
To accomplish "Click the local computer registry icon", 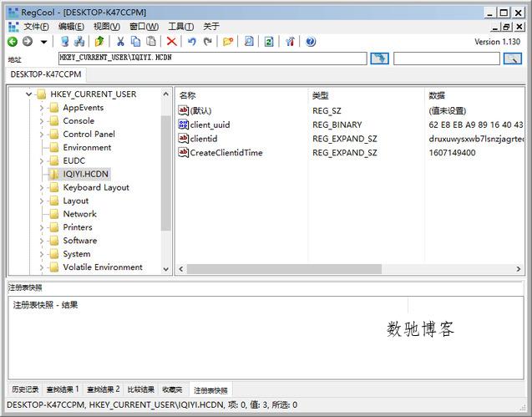I will pyautogui.click(x=64, y=42).
